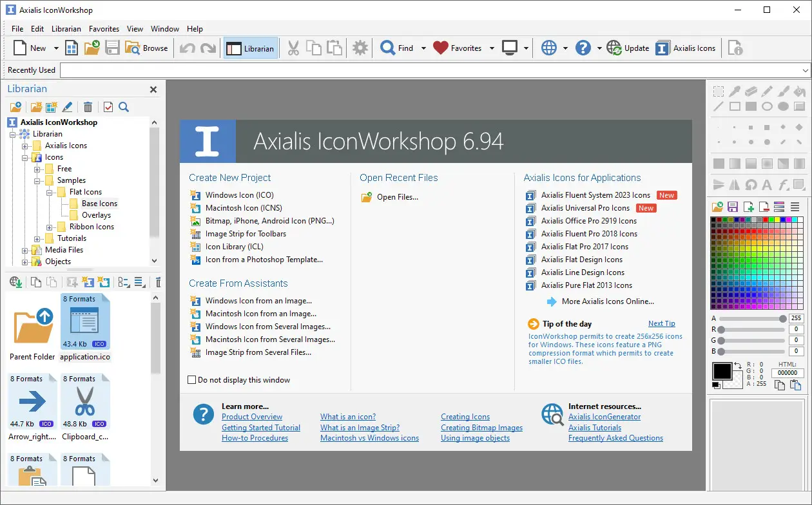This screenshot has width=812, height=505.
Task: Open the globe icon dropdown arrow
Action: click(x=565, y=48)
